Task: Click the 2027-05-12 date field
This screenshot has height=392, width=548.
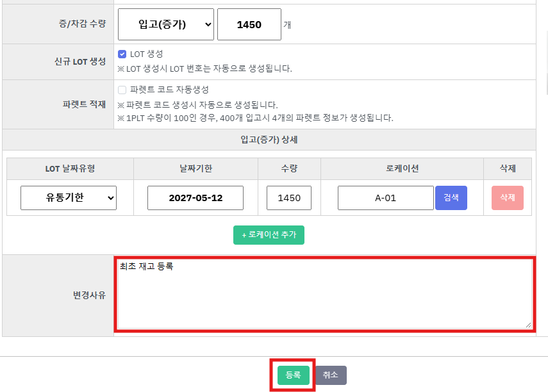Action: [x=195, y=198]
